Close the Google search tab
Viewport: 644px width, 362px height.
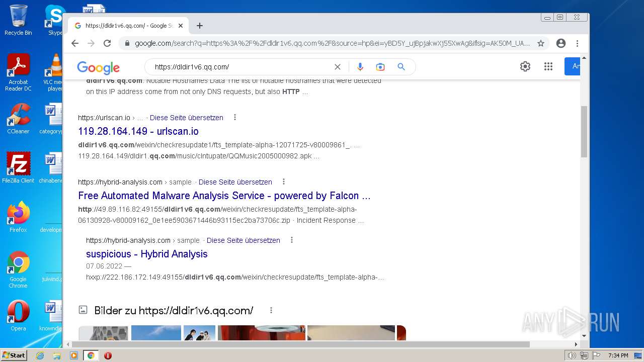(181, 26)
